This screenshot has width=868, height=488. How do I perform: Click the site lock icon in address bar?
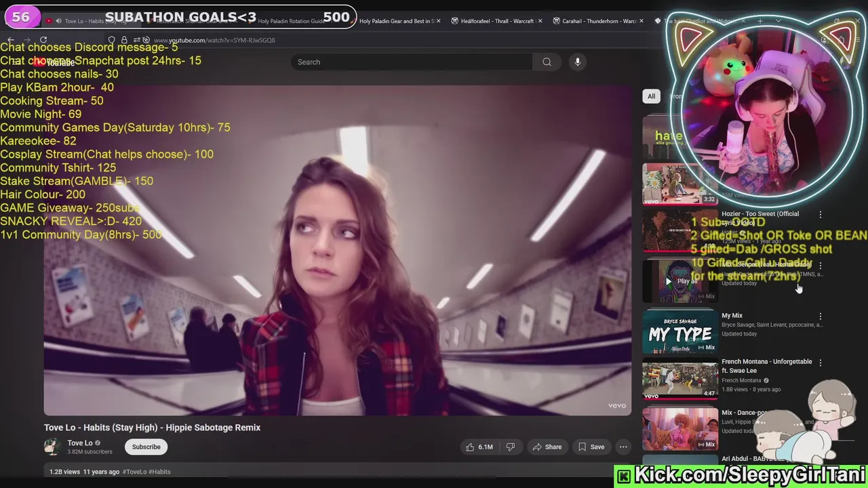tap(123, 40)
